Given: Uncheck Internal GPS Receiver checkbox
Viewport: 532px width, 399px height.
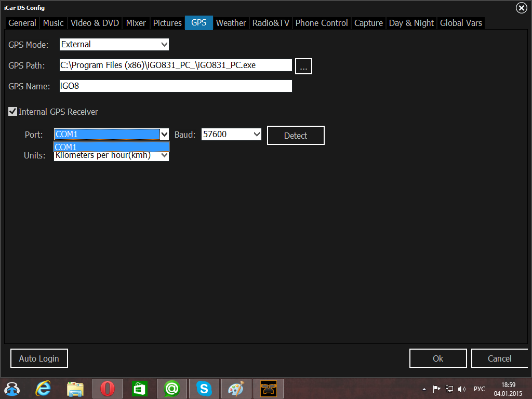Looking at the screenshot, I should click(x=12, y=112).
